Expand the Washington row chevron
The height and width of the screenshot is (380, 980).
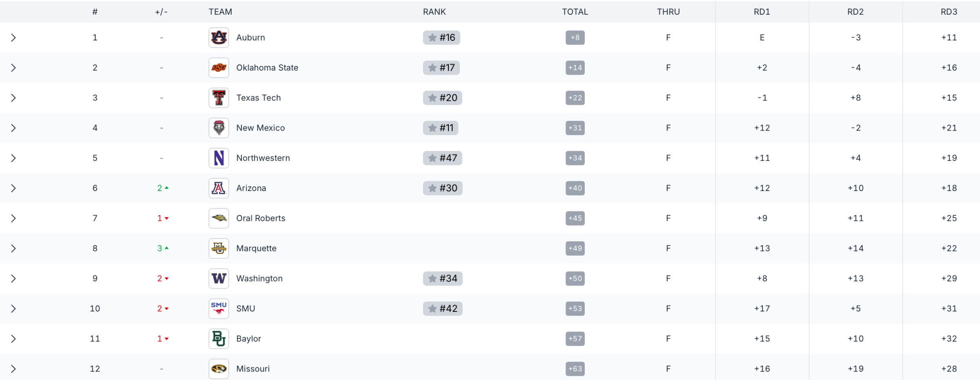tap(13, 279)
